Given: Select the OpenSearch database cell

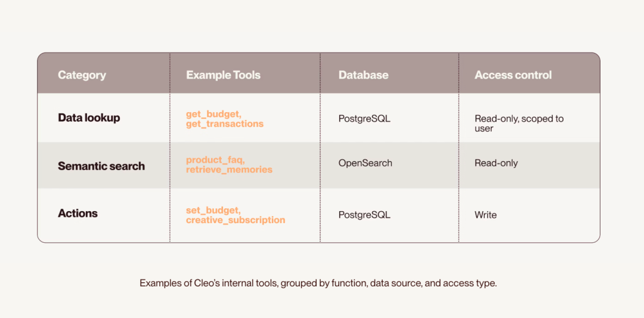Looking at the screenshot, I should pos(365,163).
